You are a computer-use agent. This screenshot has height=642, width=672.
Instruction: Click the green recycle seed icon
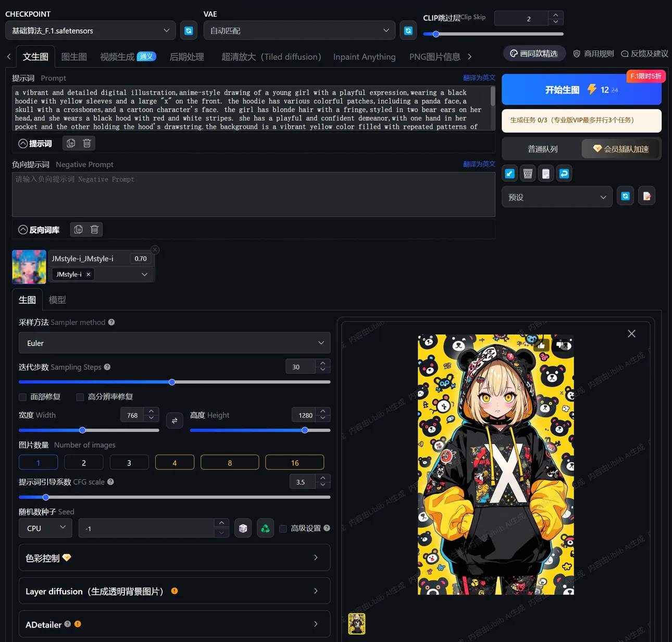265,528
